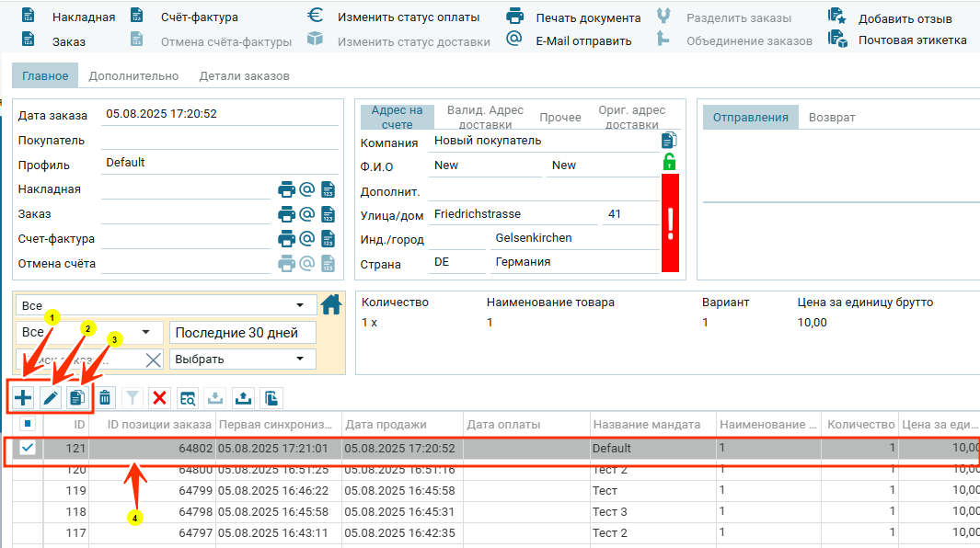This screenshot has width=980, height=548.
Task: Open the 'Выбрать' dropdown
Action: coord(243,359)
